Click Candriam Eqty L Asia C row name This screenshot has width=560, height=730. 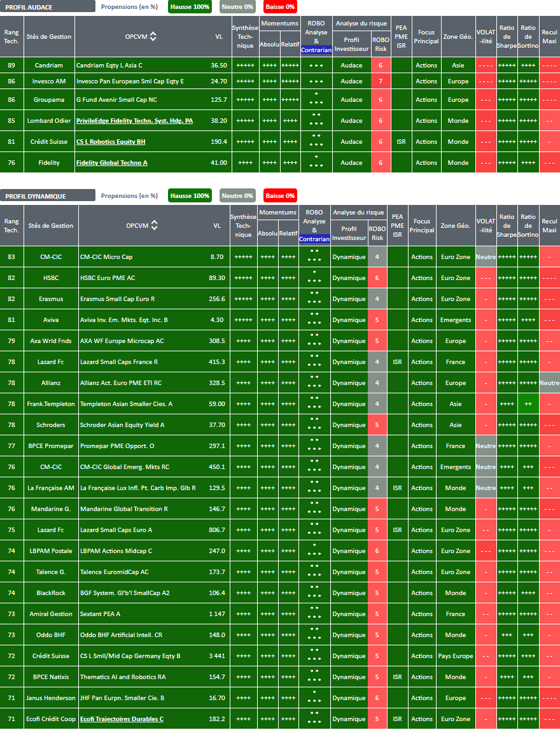109,65
